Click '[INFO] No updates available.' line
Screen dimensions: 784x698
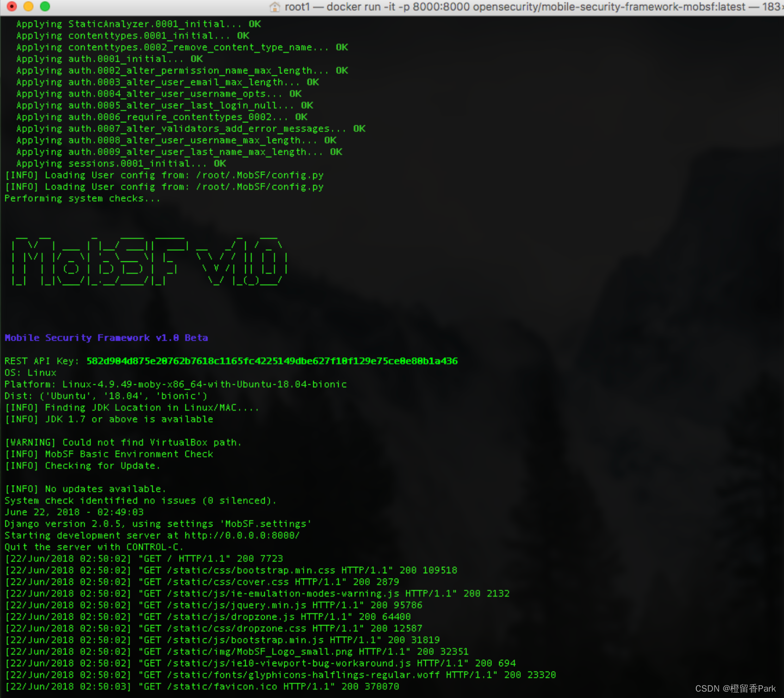pyautogui.click(x=85, y=489)
